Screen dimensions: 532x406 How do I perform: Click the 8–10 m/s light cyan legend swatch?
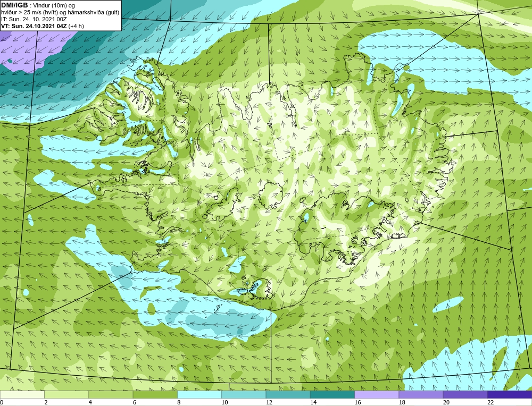[x=199, y=394]
